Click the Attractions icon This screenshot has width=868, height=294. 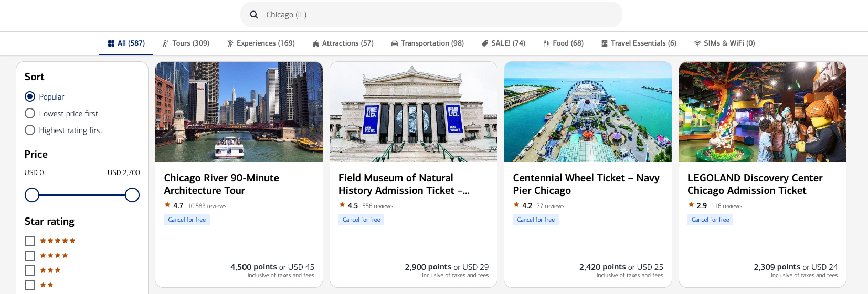pos(316,43)
